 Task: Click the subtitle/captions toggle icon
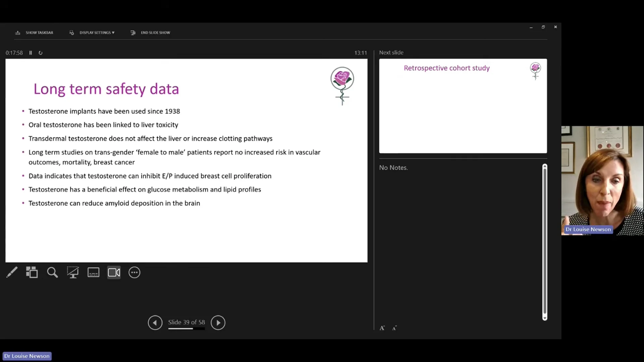pos(93,272)
